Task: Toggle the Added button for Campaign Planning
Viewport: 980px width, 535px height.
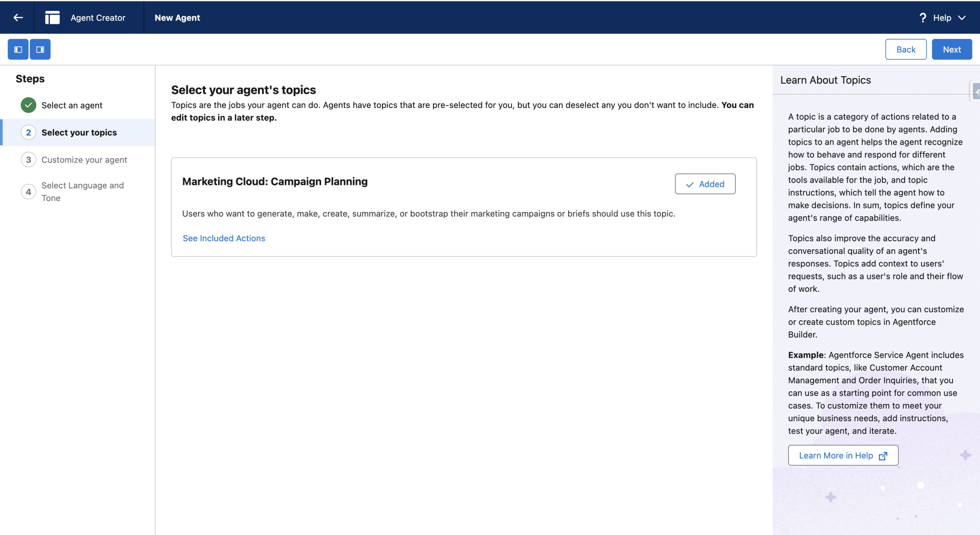Action: click(x=705, y=184)
